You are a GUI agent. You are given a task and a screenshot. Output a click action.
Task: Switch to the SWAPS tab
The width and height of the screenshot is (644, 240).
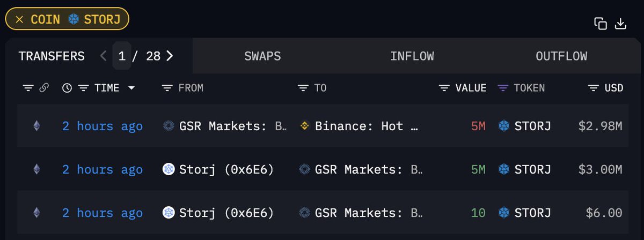pos(262,56)
